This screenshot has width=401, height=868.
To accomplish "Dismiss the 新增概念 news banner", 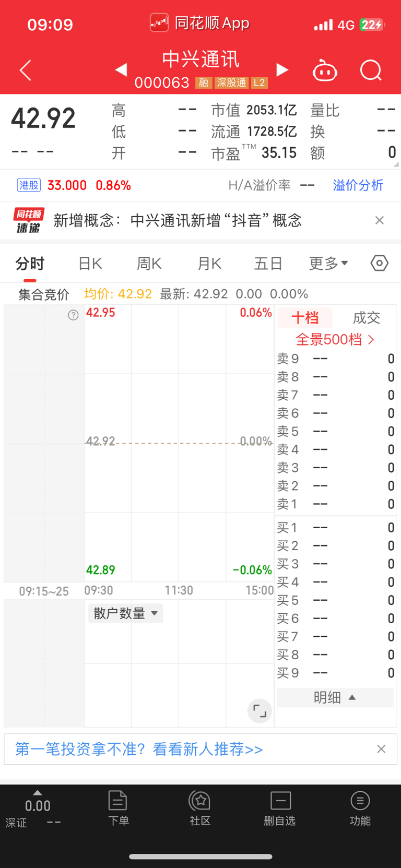I will pos(380,220).
